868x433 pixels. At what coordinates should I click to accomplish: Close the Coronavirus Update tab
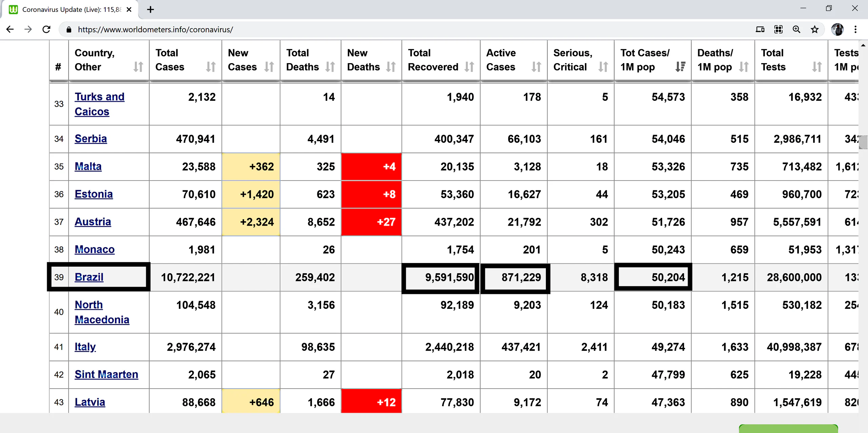click(x=129, y=10)
